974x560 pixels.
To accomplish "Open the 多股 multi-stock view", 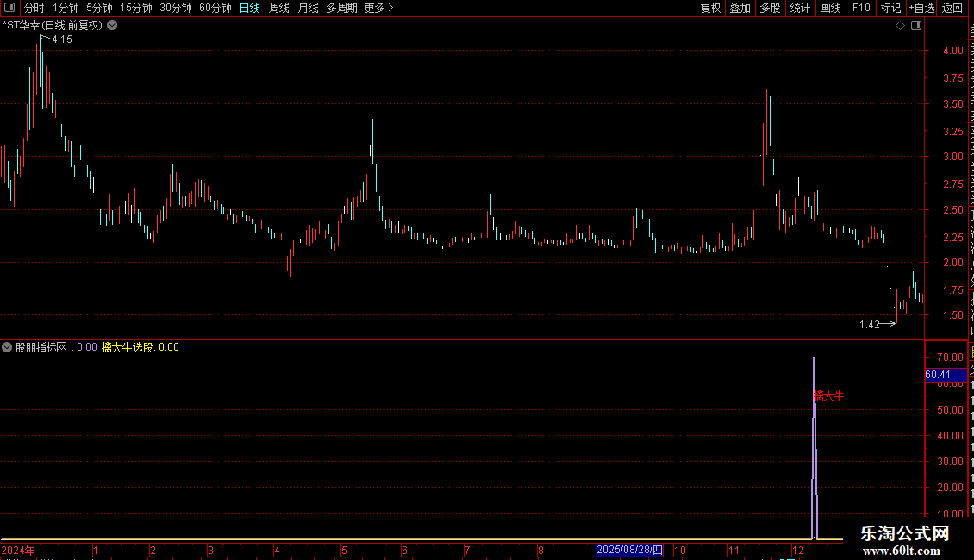I will [770, 8].
